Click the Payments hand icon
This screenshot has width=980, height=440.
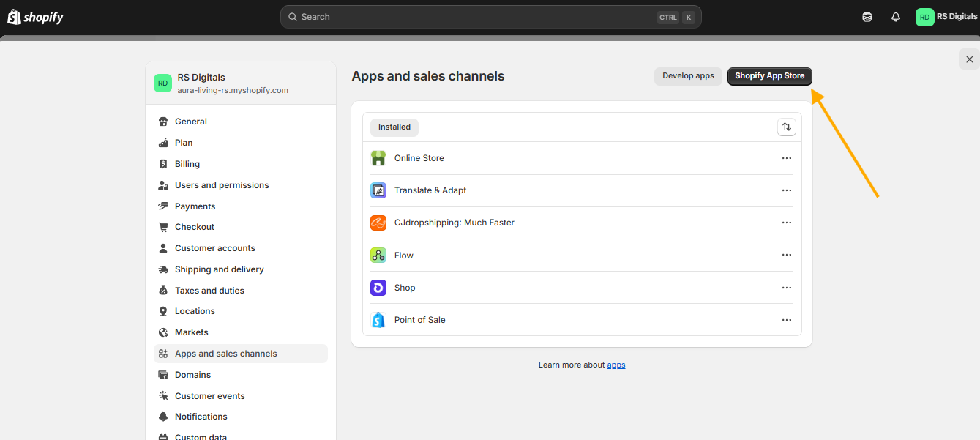pyautogui.click(x=163, y=206)
